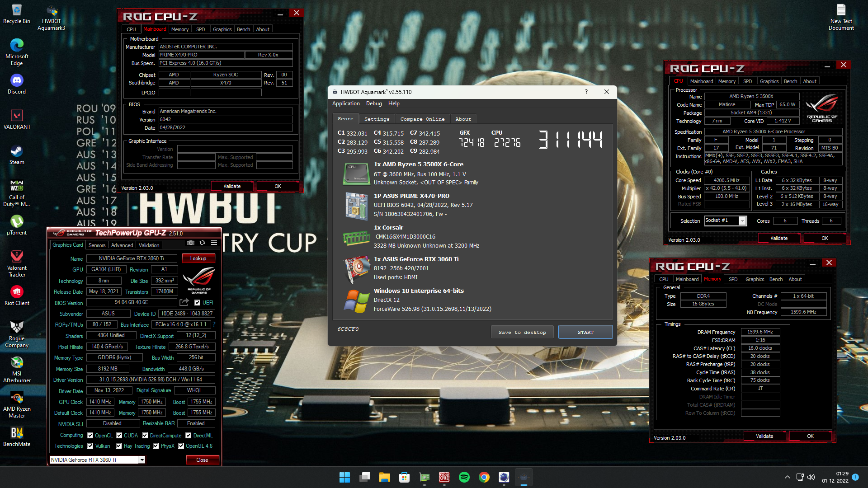Click Lookup button in GPU-Z
This screenshot has height=488, width=868.
[x=198, y=258]
